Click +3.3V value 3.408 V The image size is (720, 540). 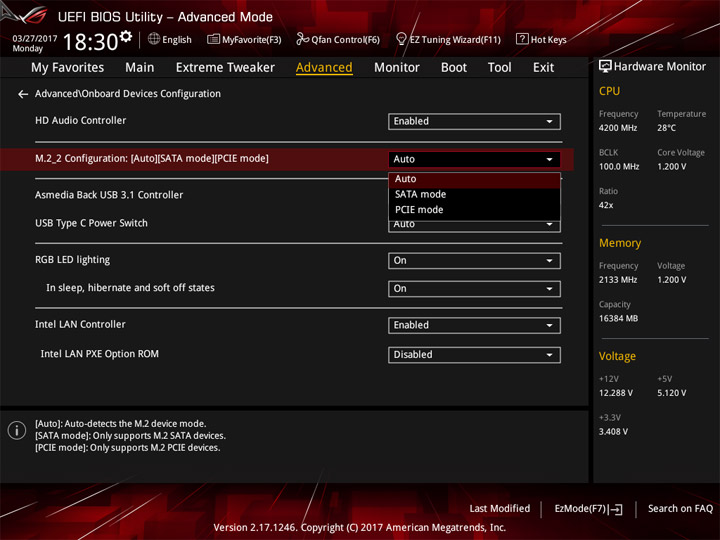click(613, 432)
